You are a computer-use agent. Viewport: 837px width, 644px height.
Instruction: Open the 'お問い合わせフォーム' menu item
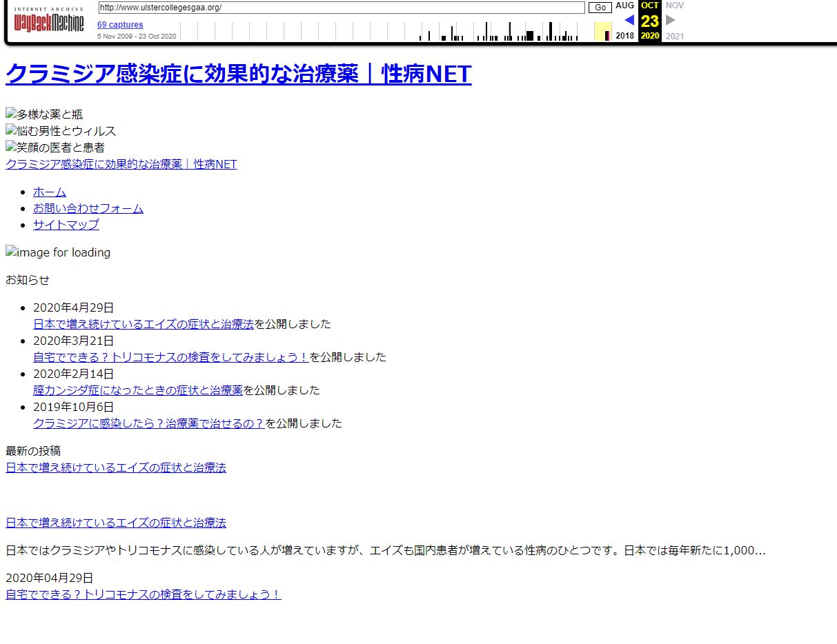88,208
